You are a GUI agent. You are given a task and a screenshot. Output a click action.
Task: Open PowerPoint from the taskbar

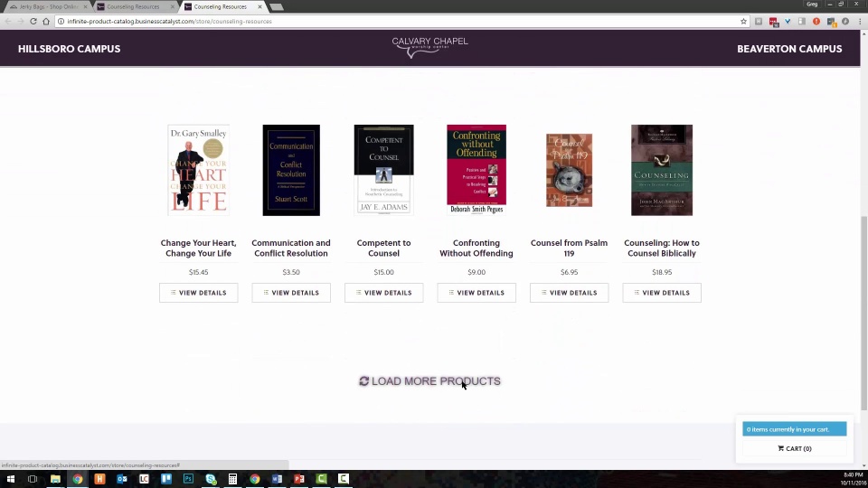299,479
